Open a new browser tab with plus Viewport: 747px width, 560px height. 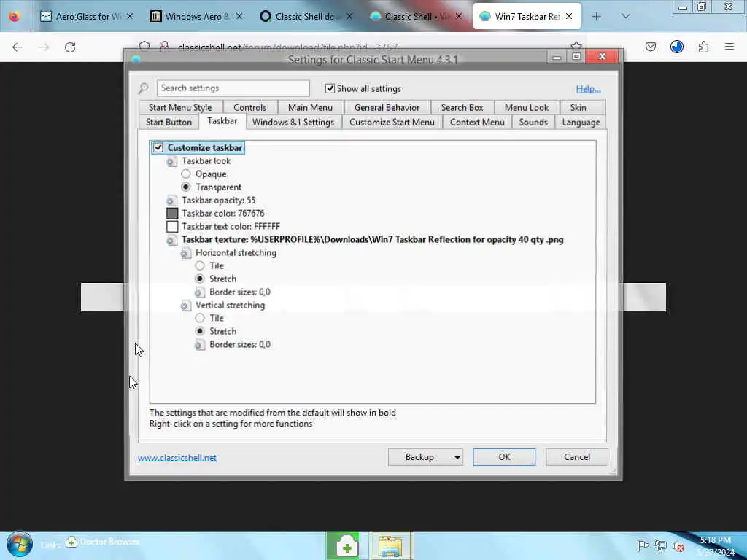click(x=596, y=17)
